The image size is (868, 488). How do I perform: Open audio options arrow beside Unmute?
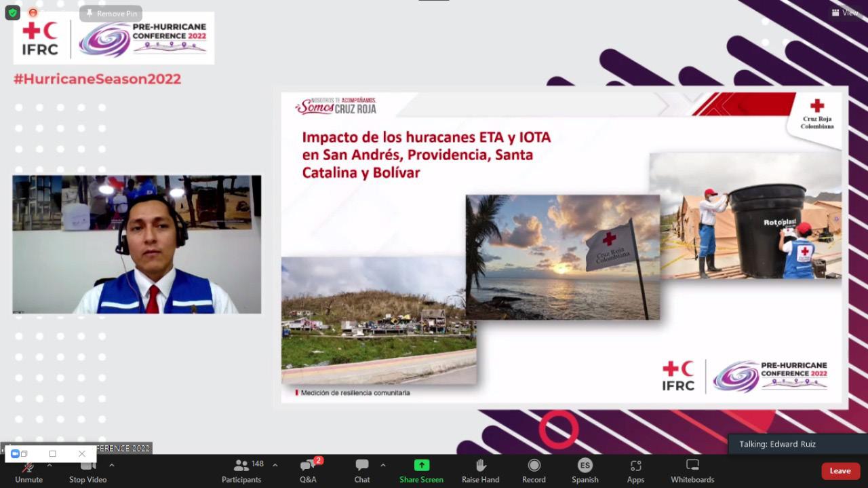[50, 466]
